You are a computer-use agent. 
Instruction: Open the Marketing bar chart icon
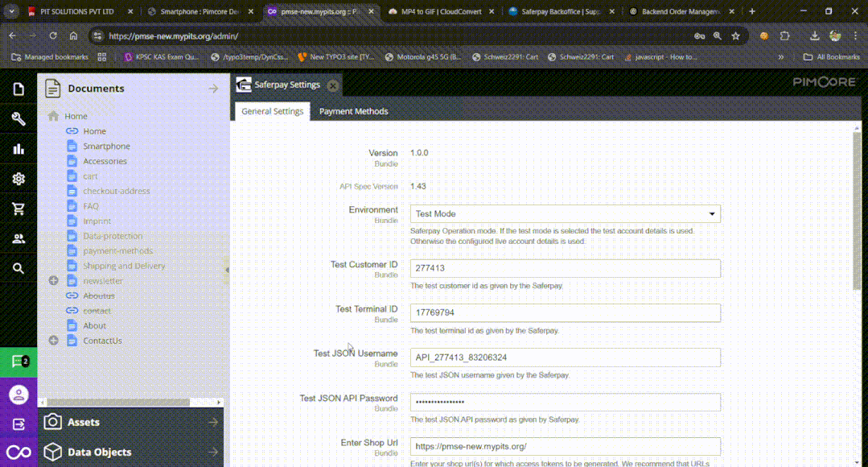19,148
